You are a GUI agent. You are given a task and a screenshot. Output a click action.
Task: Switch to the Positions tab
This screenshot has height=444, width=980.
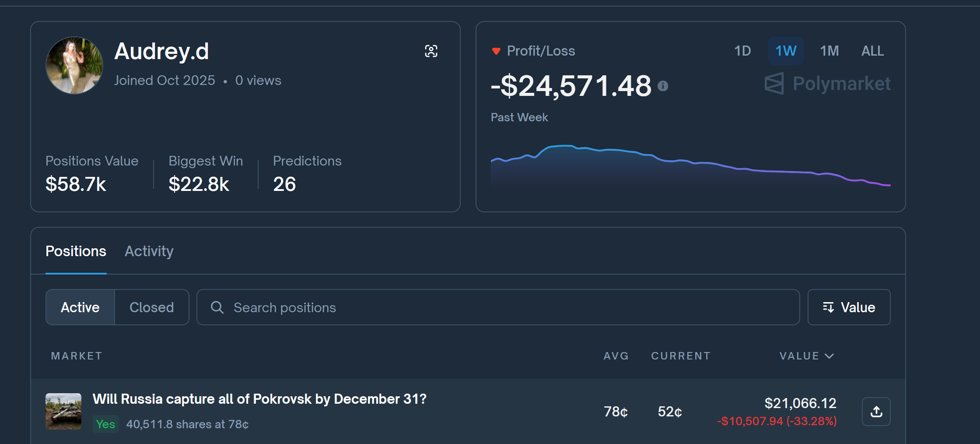tap(76, 251)
